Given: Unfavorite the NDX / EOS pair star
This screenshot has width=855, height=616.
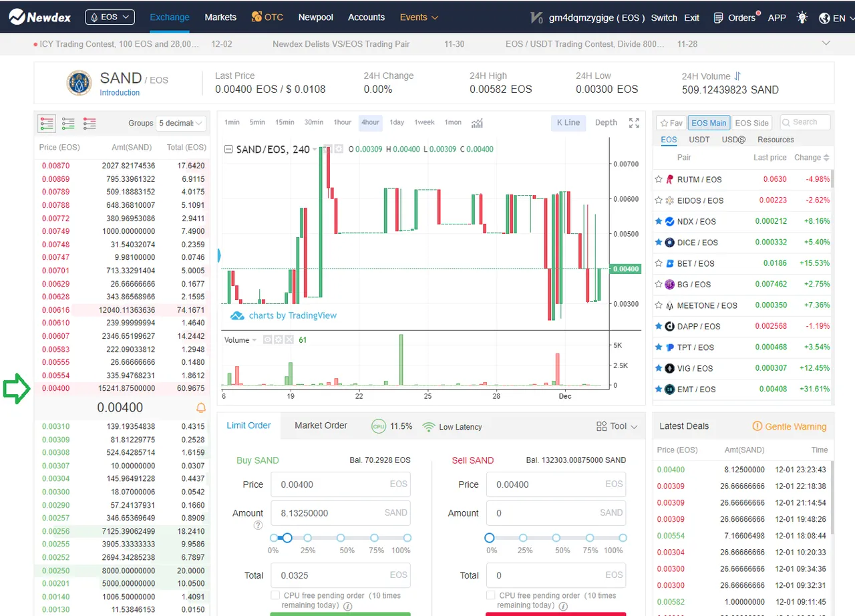Looking at the screenshot, I should point(659,221).
